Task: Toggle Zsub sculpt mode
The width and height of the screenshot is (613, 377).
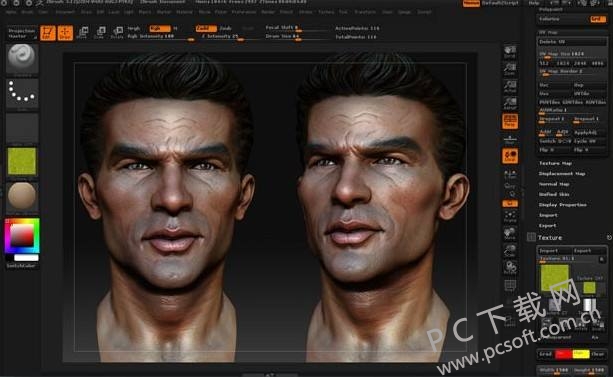Action: coord(225,28)
